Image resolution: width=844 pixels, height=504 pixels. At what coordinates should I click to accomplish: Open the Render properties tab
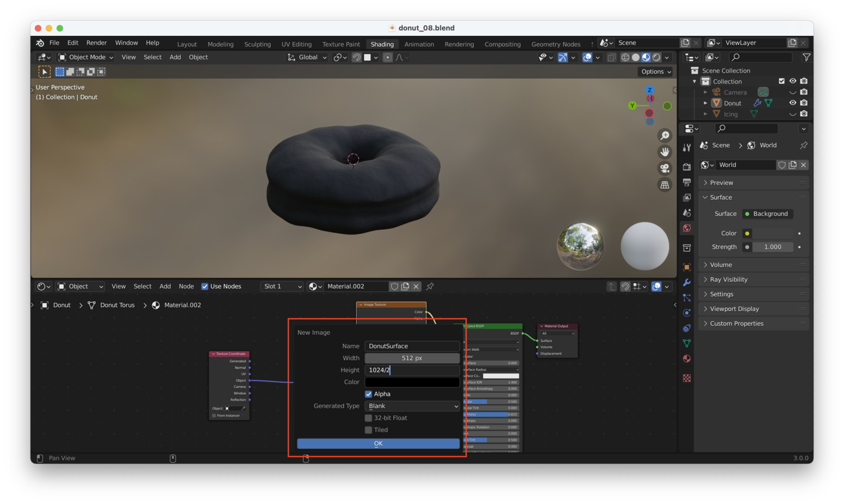(686, 167)
